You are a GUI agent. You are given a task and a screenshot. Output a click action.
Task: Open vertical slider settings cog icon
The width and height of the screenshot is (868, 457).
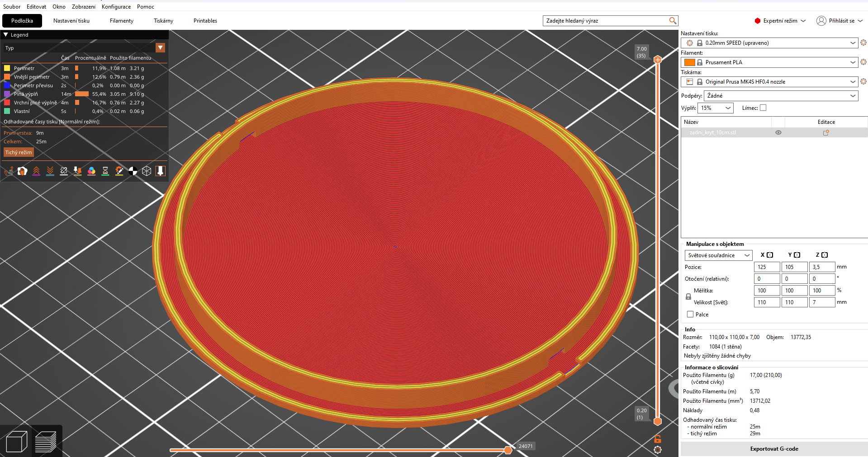[658, 450]
